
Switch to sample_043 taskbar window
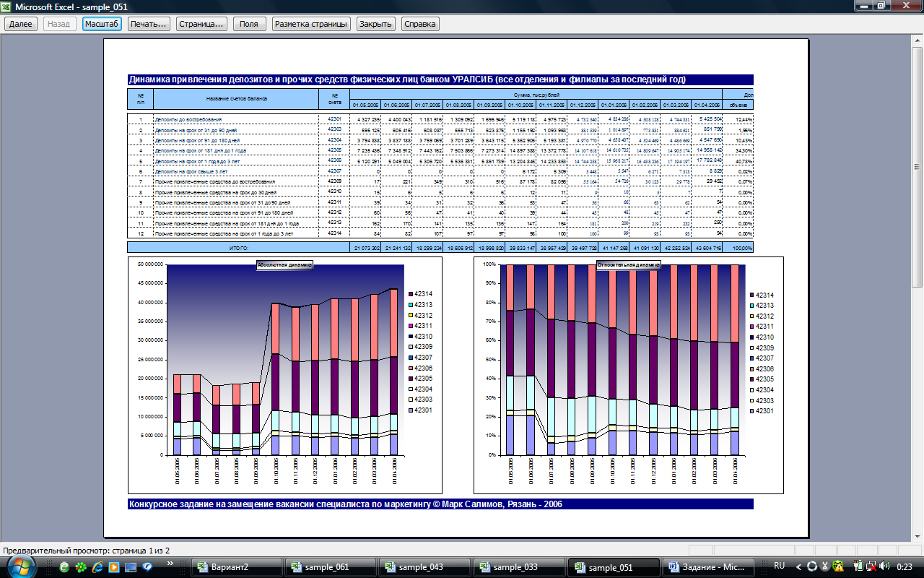coord(424,567)
